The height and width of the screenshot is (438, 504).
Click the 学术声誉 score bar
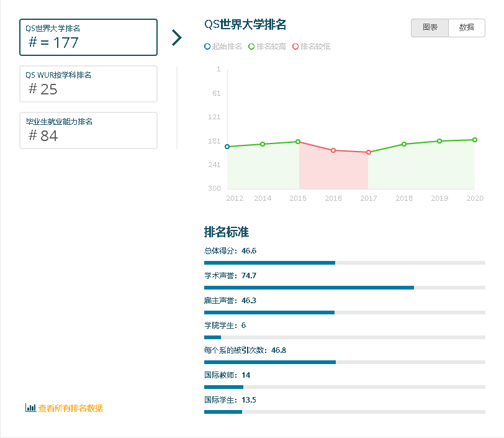308,288
